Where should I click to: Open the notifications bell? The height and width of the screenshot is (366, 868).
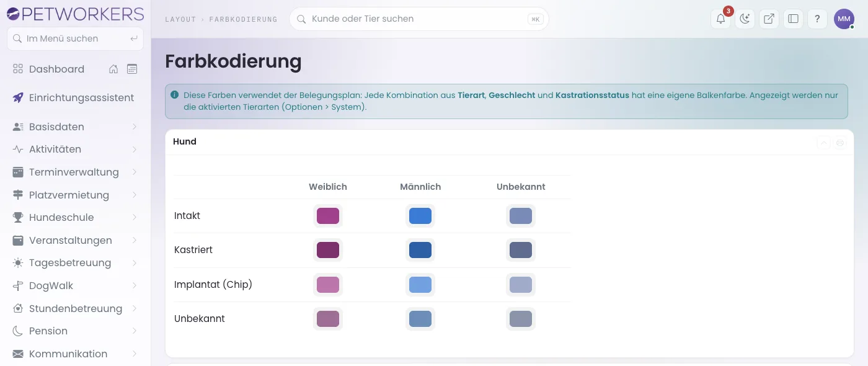coord(720,19)
